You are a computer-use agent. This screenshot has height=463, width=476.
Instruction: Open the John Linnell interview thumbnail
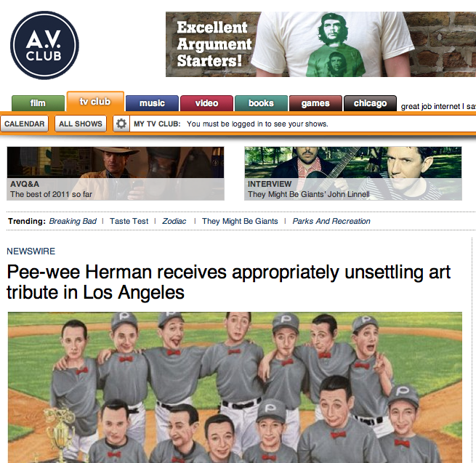click(x=353, y=174)
